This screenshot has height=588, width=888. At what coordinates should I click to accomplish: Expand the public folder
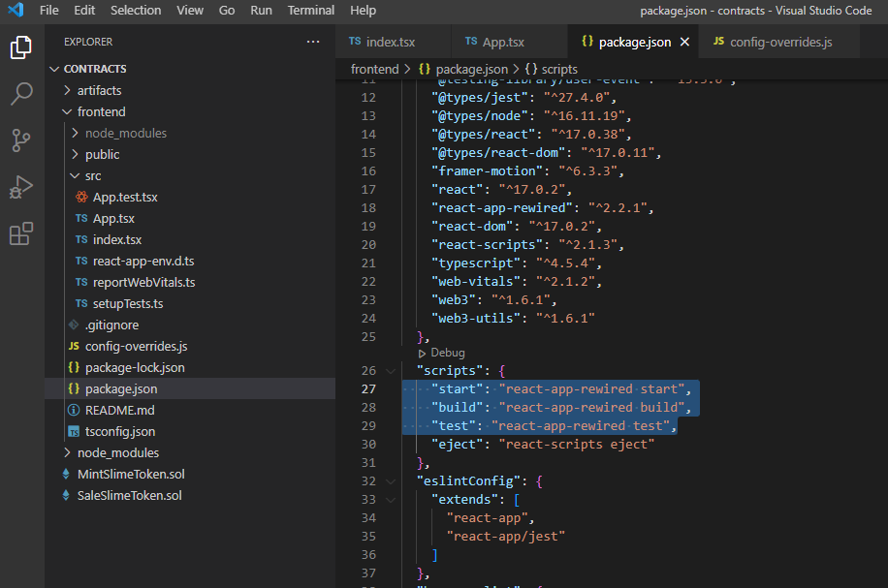tap(75, 154)
